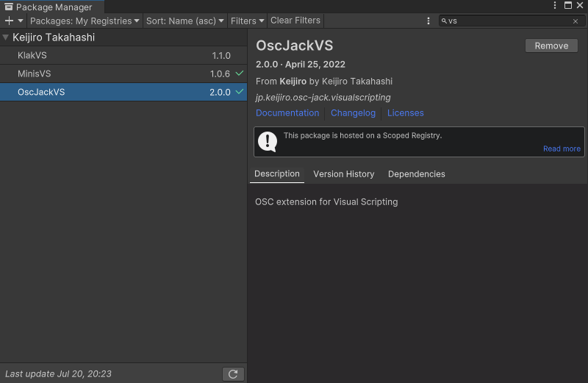This screenshot has width=588, height=383.
Task: Click the add package plus icon
Action: click(10, 21)
